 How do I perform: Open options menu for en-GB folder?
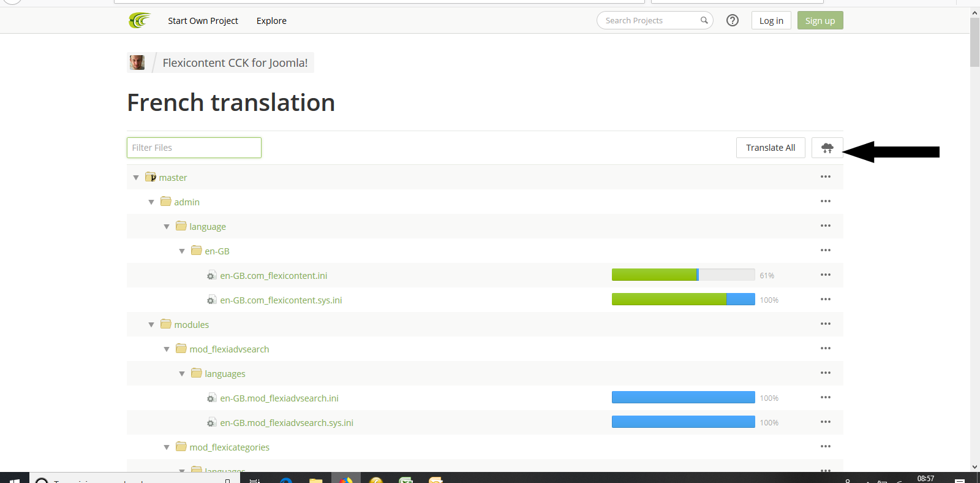(826, 250)
